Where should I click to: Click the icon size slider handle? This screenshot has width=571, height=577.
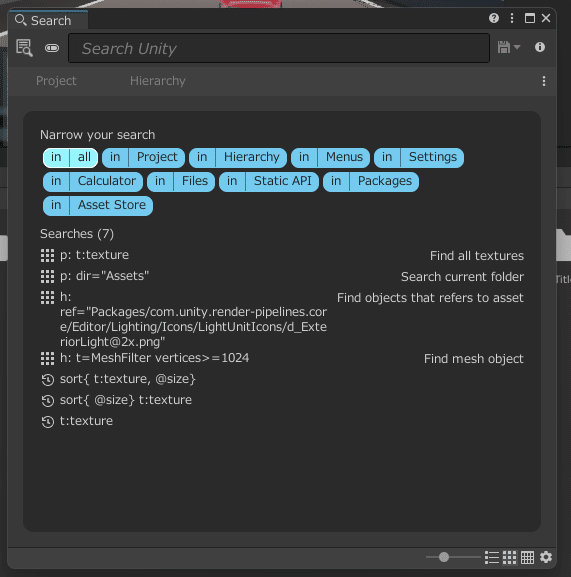[x=444, y=557]
